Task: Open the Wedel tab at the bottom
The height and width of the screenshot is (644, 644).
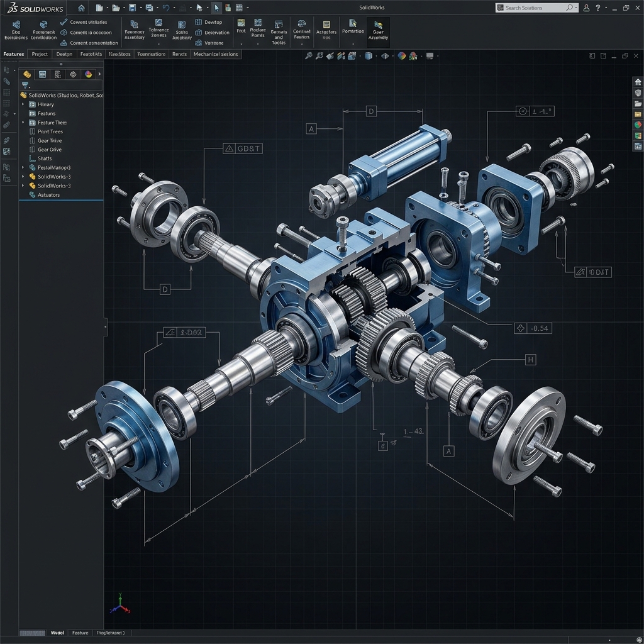Action: tap(57, 633)
